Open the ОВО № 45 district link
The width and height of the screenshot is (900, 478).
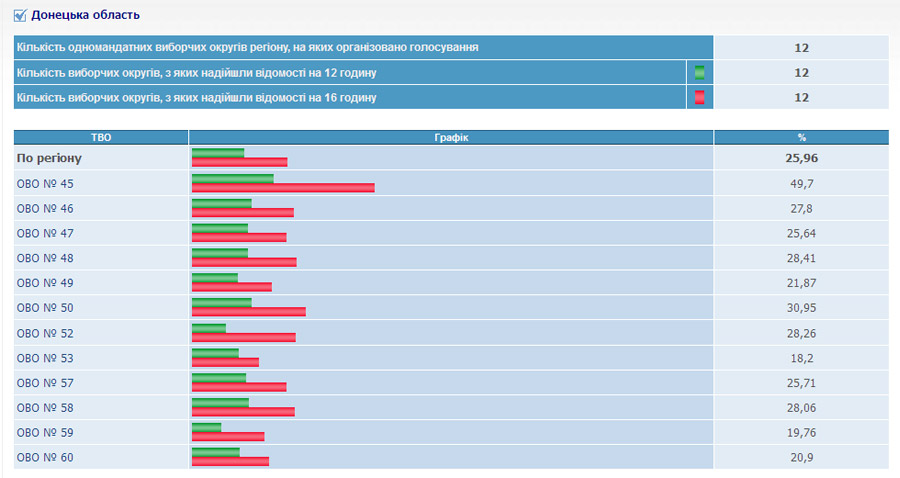coord(45,184)
